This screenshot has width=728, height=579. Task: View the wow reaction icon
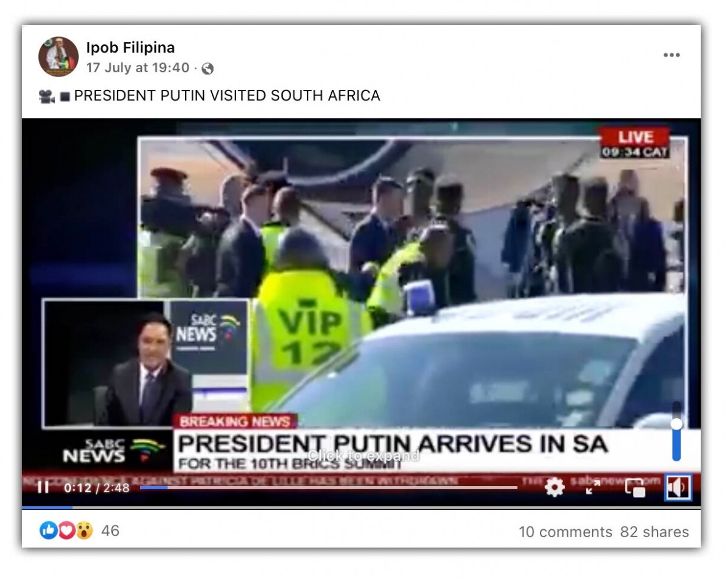coord(84,530)
